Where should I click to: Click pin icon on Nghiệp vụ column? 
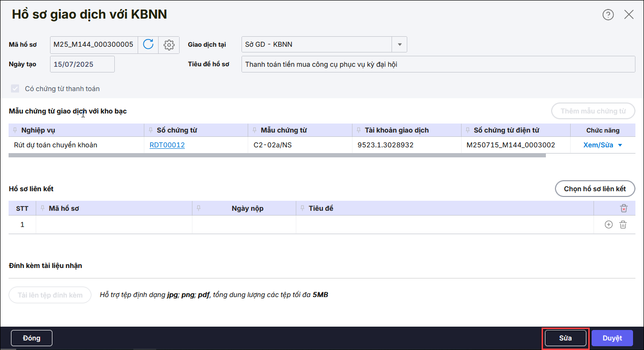coord(16,130)
